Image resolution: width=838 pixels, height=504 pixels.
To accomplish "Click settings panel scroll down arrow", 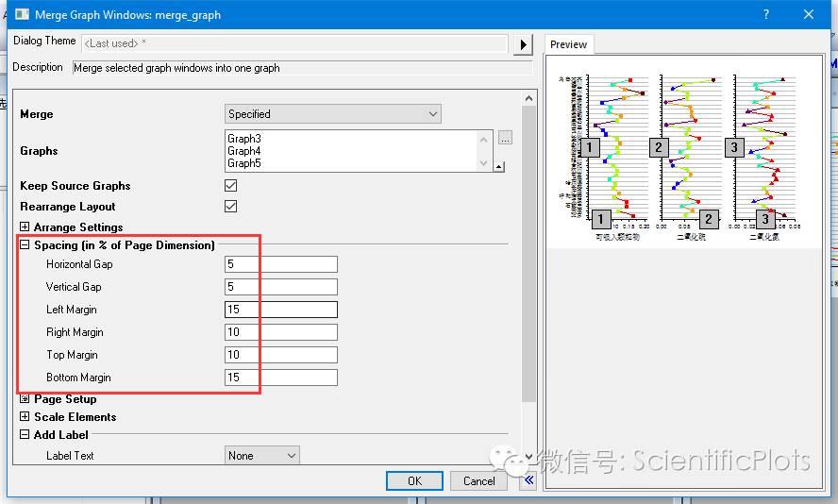I will pos(528,457).
